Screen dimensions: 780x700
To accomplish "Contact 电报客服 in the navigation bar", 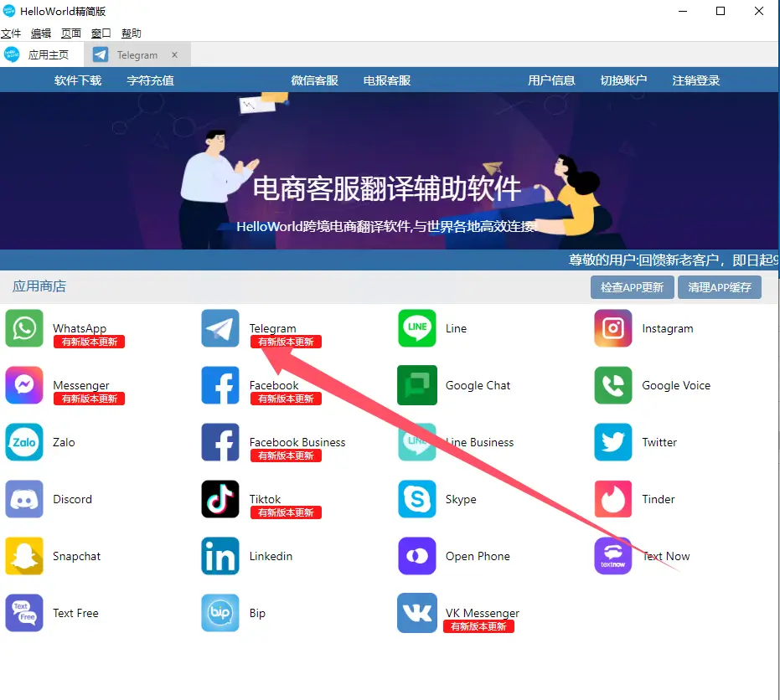I will (x=387, y=80).
